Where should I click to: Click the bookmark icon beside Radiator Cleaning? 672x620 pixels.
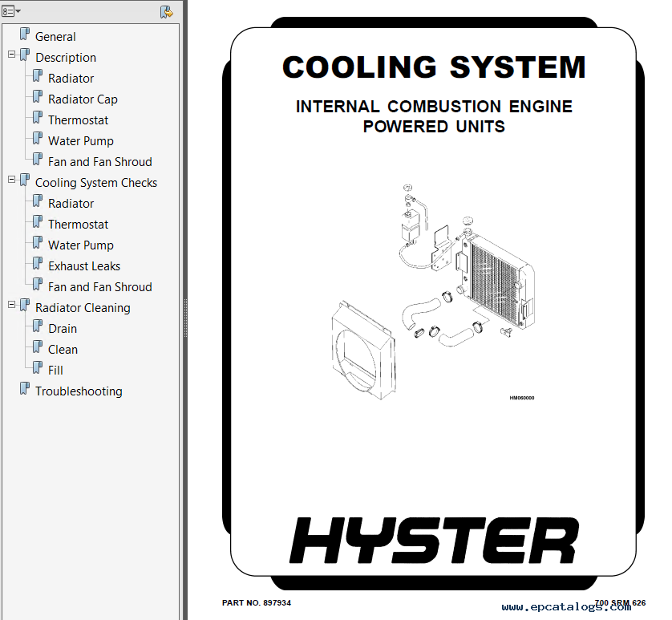(25, 306)
